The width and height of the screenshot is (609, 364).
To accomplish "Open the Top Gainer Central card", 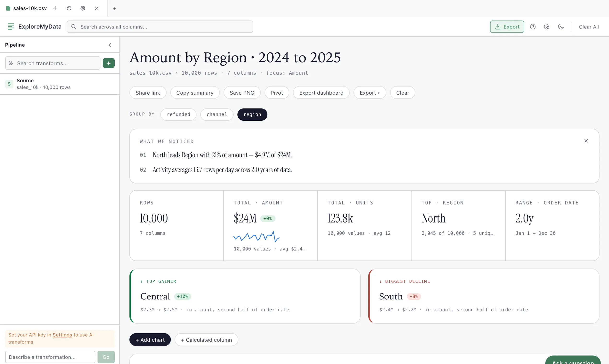I will 245,296.
